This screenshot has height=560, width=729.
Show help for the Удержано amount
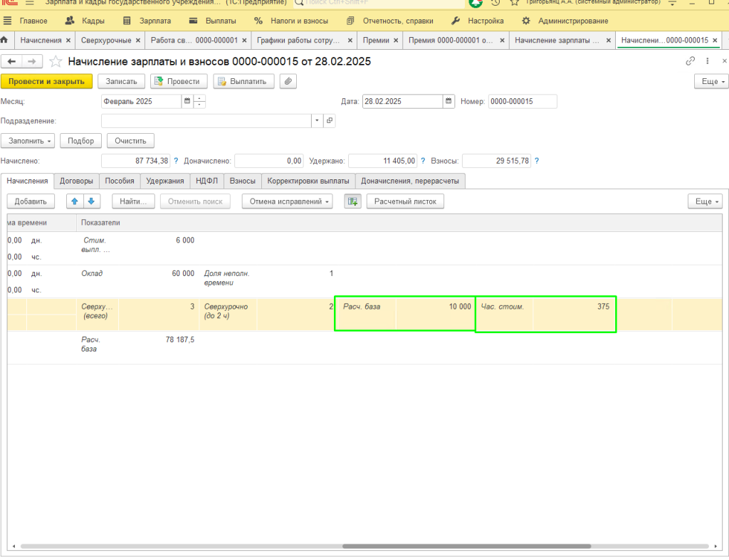(423, 161)
